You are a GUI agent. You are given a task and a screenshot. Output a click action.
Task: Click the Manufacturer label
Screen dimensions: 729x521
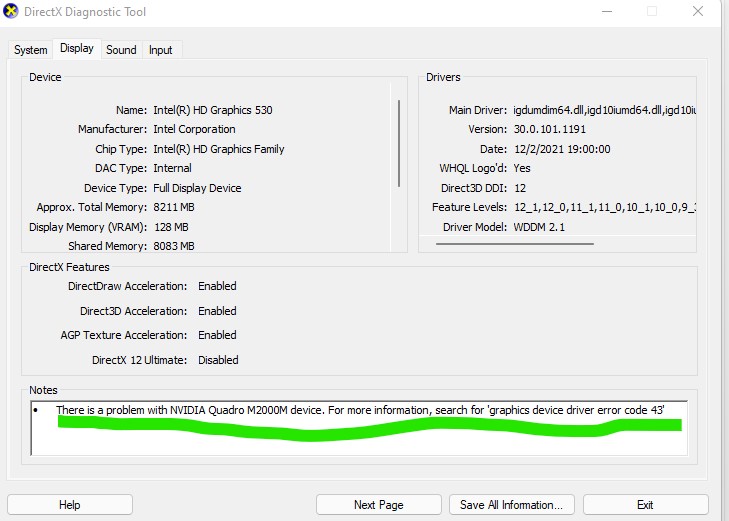pos(113,129)
